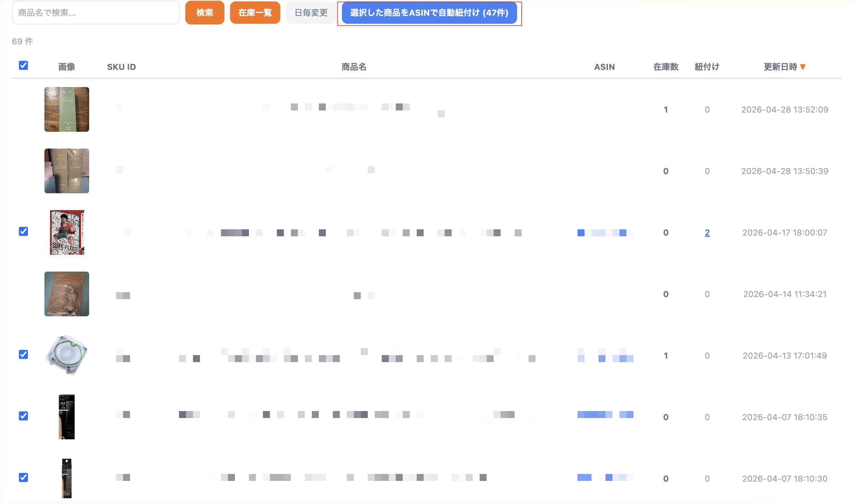Click 選択した商品をASINで自動紐付け (47件) button

(429, 13)
